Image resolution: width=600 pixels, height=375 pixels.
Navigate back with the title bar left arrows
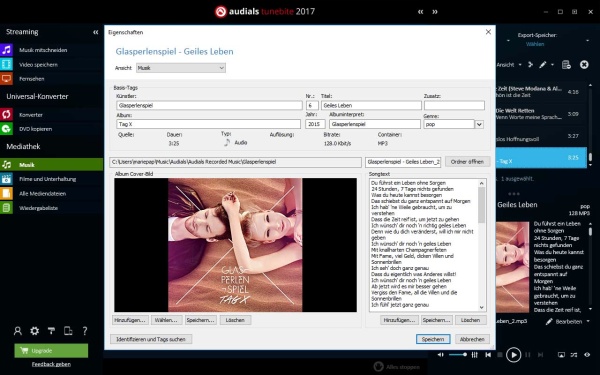[x=421, y=11]
